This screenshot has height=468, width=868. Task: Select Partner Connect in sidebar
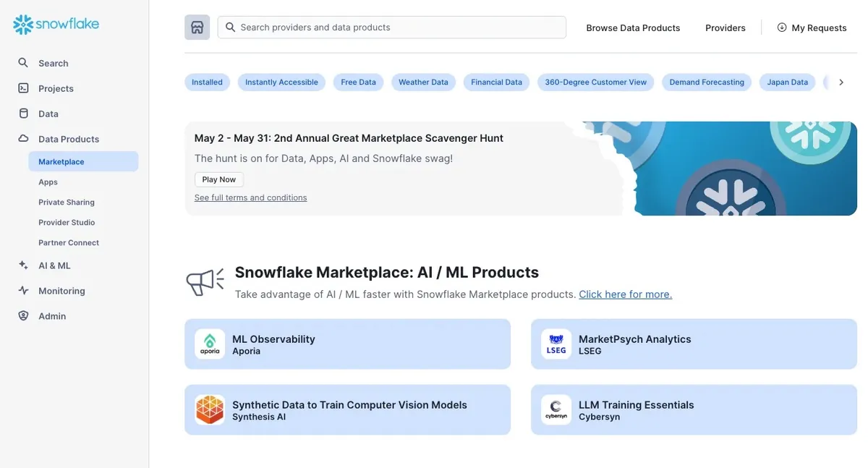[69, 243]
